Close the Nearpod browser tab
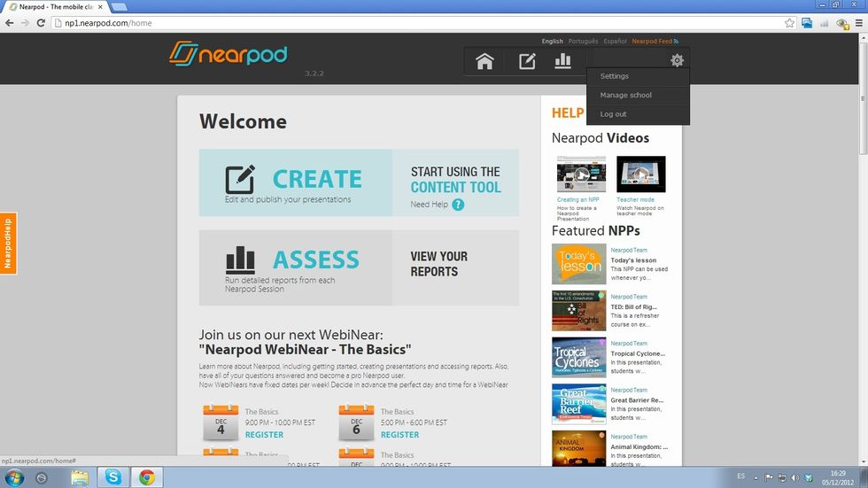868x488 pixels. [100, 7]
